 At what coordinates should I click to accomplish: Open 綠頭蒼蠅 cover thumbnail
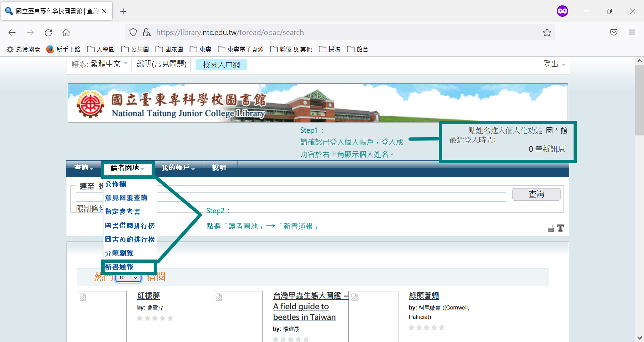pos(373,316)
